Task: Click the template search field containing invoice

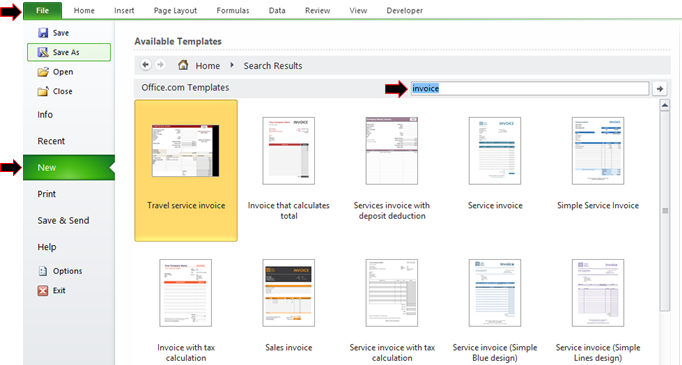Action: click(530, 89)
